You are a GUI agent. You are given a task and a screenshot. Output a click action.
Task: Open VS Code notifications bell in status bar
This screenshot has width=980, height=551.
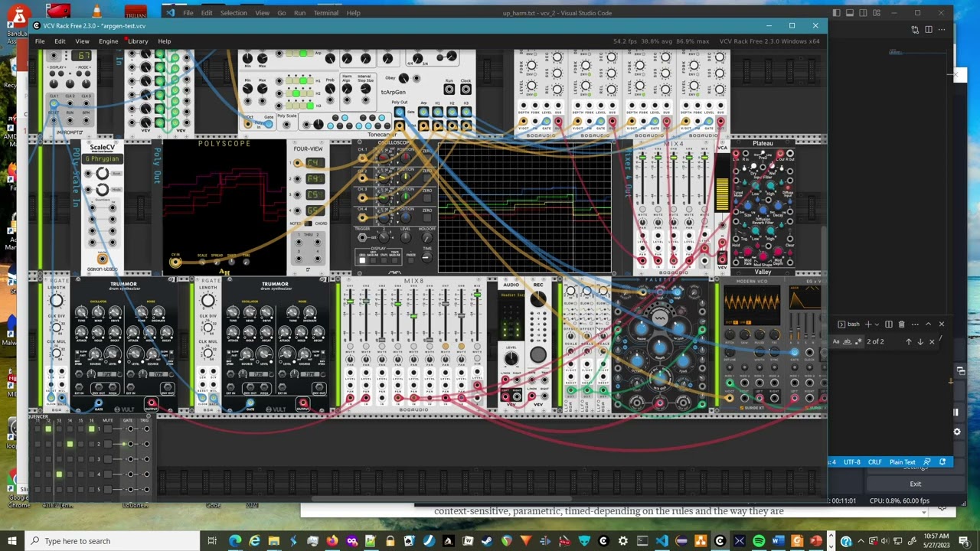(x=942, y=462)
